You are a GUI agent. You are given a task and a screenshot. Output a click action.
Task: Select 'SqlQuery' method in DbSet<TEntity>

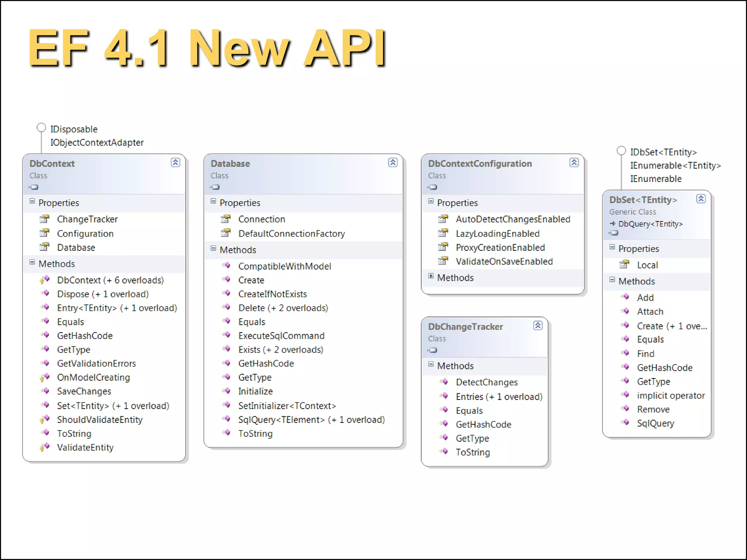[655, 423]
